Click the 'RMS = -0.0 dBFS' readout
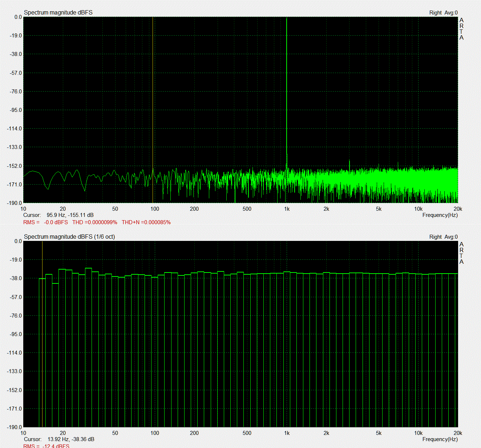The image size is (481, 448). coord(45,222)
